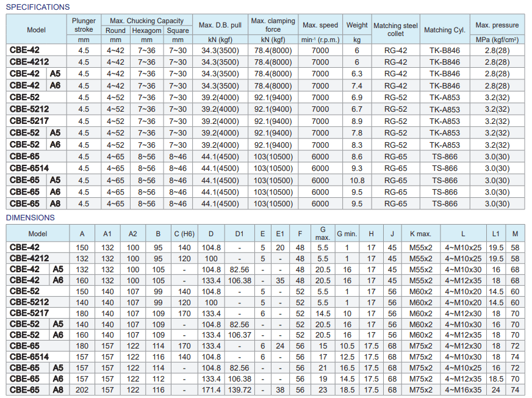The height and width of the screenshot is (398, 532).
Task: Click the SPECIFICATIONS section heading
Action: [x=38, y=7]
